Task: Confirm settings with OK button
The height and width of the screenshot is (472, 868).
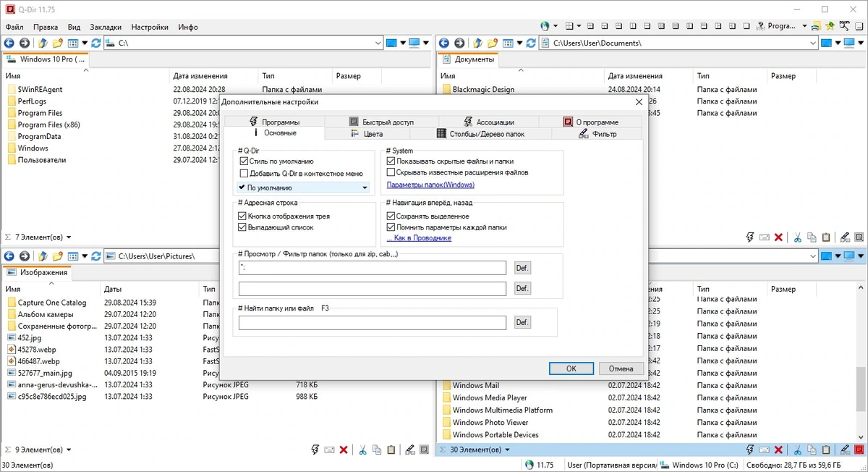Action: pyautogui.click(x=571, y=368)
